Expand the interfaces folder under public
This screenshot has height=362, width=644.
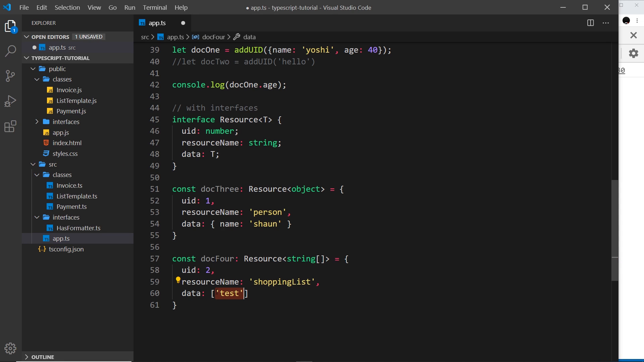pos(37,122)
